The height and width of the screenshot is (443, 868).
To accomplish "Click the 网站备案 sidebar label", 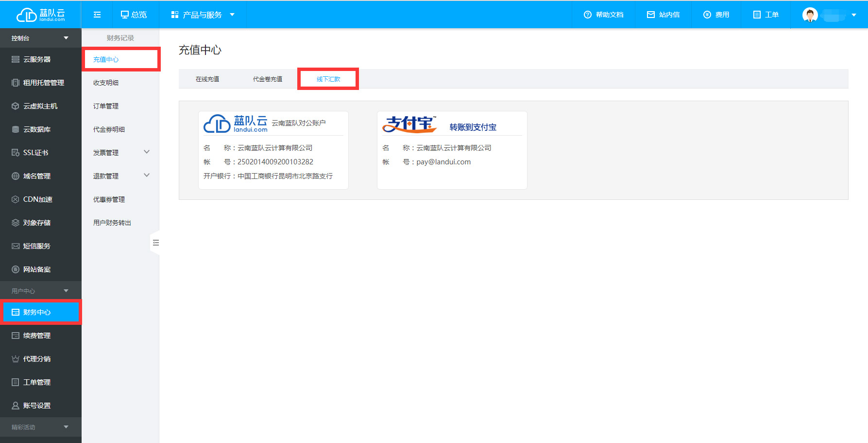I will (x=37, y=269).
